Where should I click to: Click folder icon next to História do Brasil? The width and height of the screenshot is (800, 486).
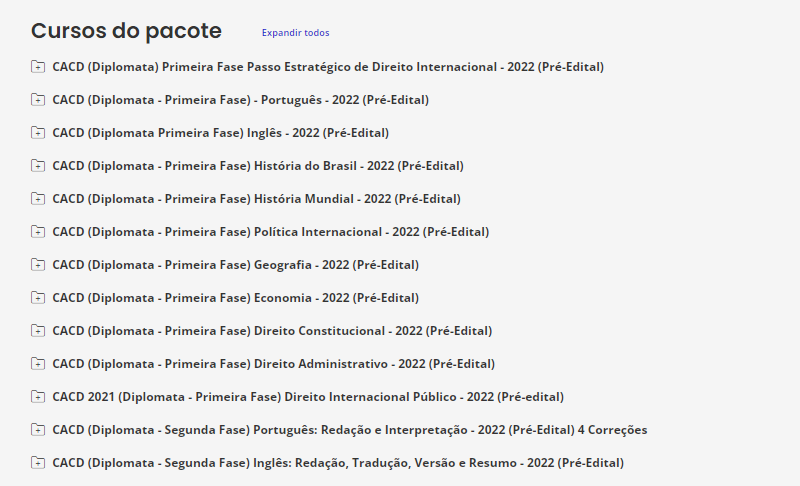pyautogui.click(x=38, y=166)
